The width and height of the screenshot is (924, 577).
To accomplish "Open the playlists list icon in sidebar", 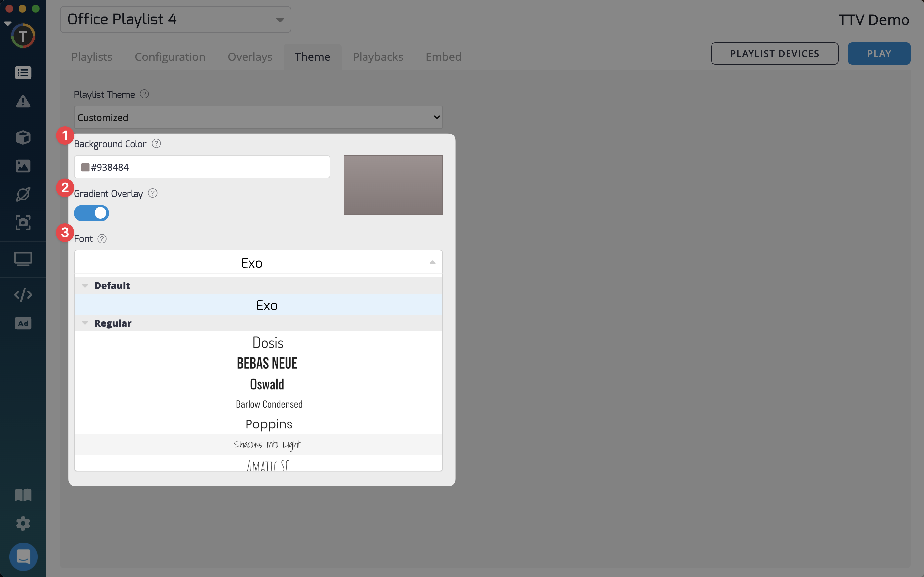I will pyautogui.click(x=23, y=72).
